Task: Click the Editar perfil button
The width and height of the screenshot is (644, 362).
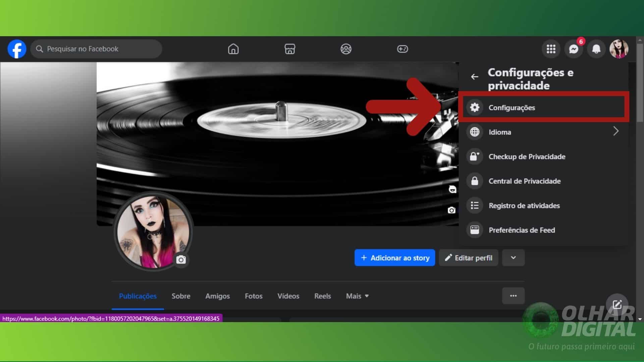Action: 468,258
